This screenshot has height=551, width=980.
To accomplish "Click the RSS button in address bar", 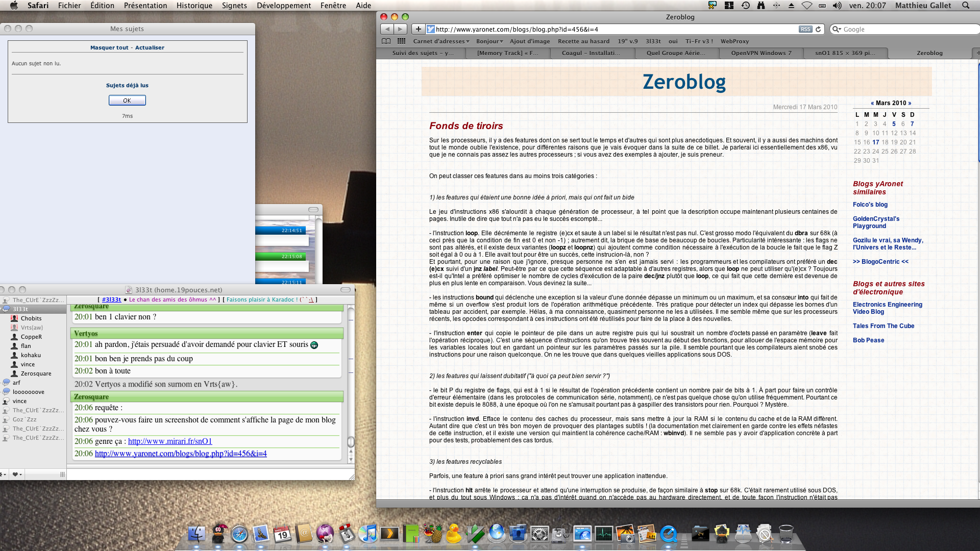I will (805, 29).
